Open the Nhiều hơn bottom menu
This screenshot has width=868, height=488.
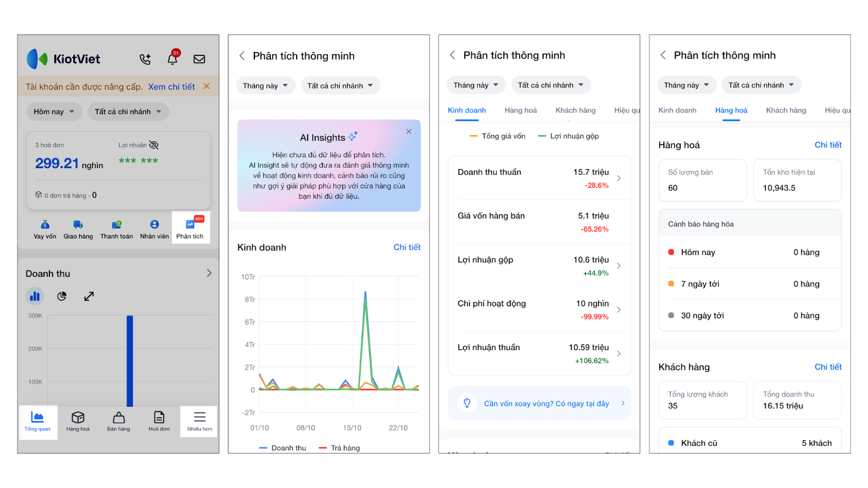tap(200, 421)
